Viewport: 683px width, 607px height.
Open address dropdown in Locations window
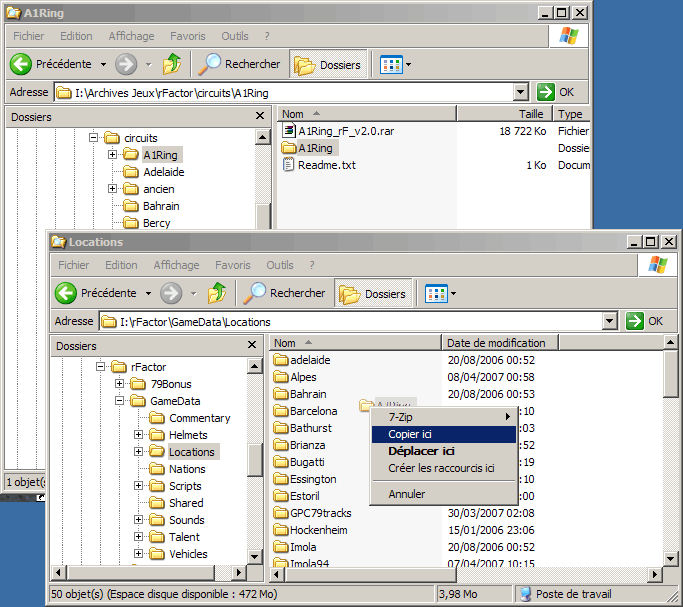609,321
